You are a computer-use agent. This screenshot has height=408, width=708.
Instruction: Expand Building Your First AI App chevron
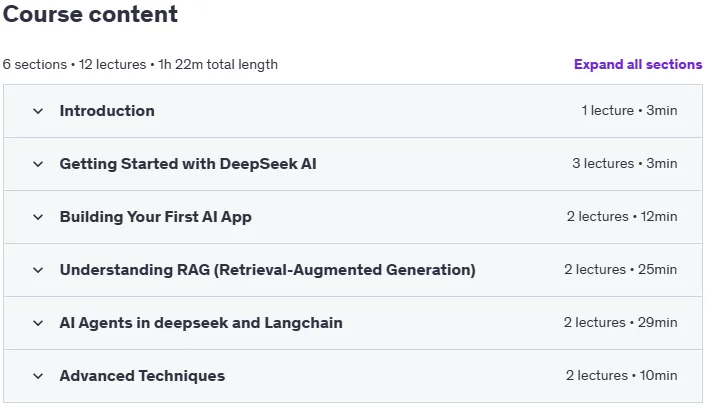pos(38,217)
